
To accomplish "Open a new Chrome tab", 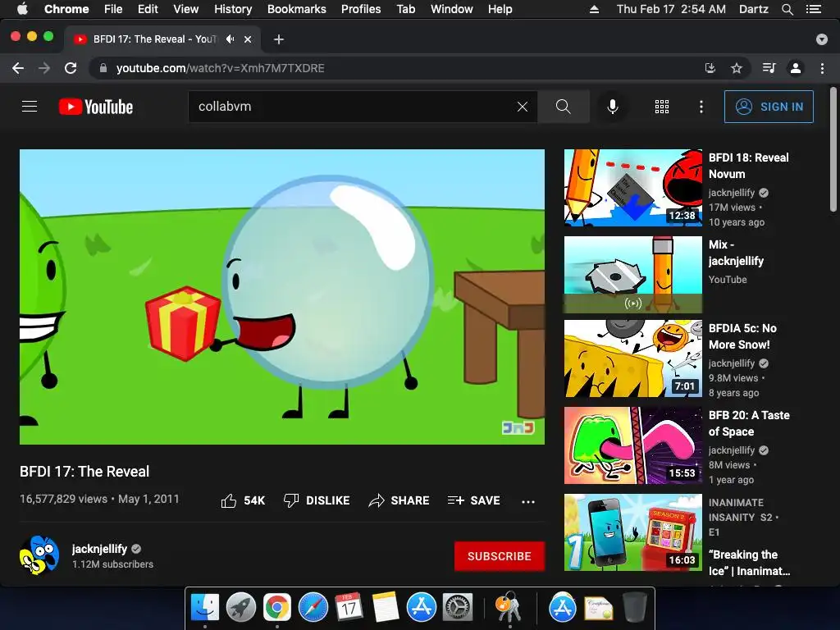I will pyautogui.click(x=279, y=39).
